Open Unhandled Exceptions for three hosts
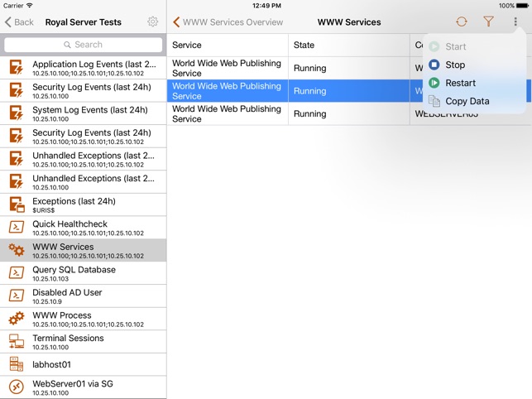The image size is (532, 399). [83, 159]
